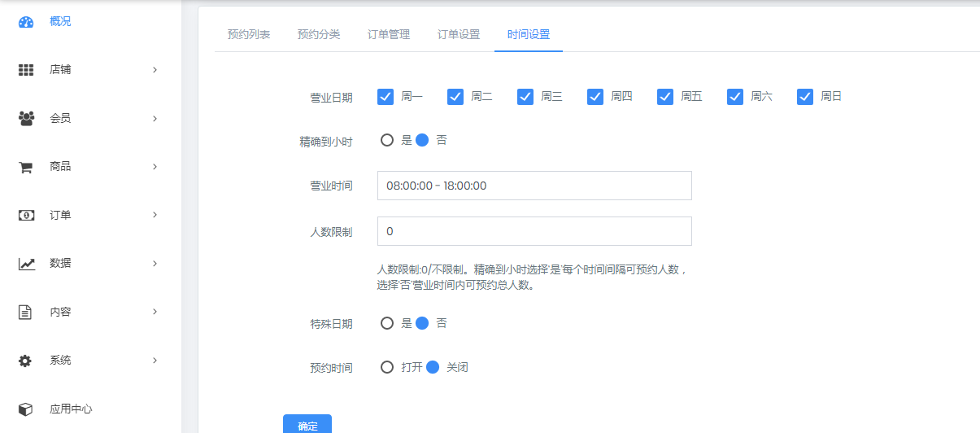
Task: Click the users icon beside 会员
Action: coord(26,119)
